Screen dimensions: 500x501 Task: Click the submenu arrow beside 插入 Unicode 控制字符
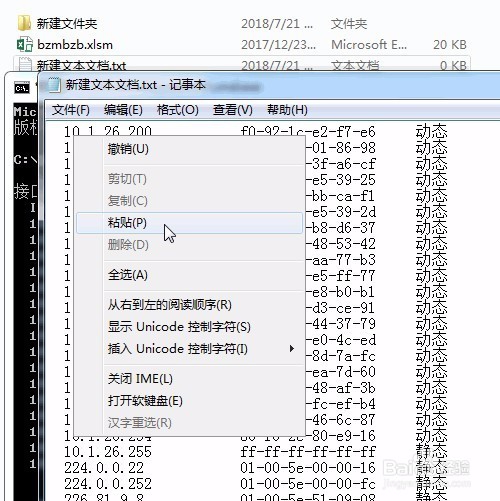(292, 349)
